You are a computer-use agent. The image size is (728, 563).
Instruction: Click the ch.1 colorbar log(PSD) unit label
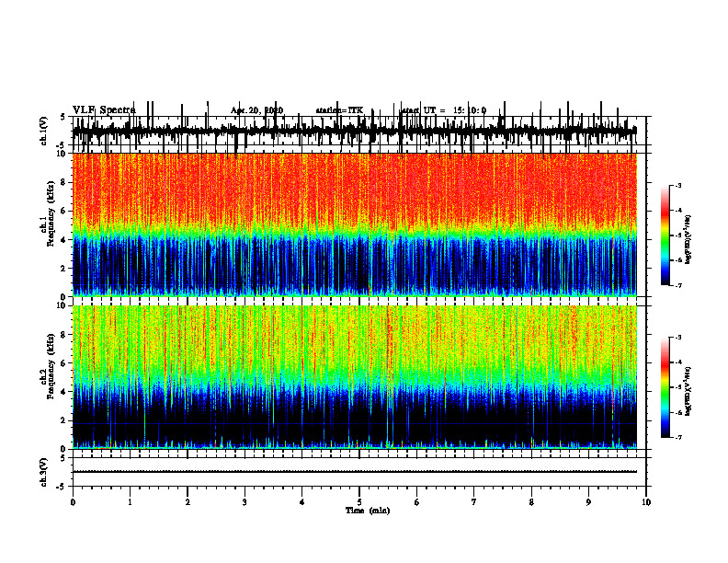(x=688, y=239)
